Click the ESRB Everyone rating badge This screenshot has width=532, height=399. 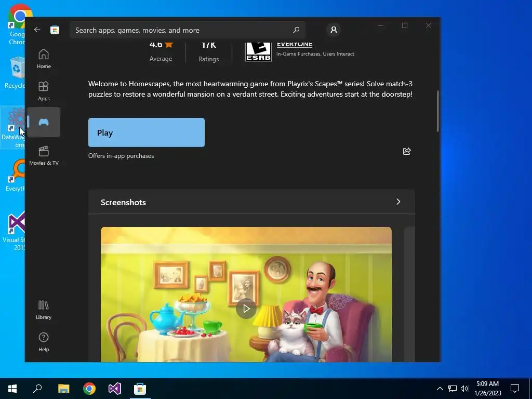coord(258,51)
